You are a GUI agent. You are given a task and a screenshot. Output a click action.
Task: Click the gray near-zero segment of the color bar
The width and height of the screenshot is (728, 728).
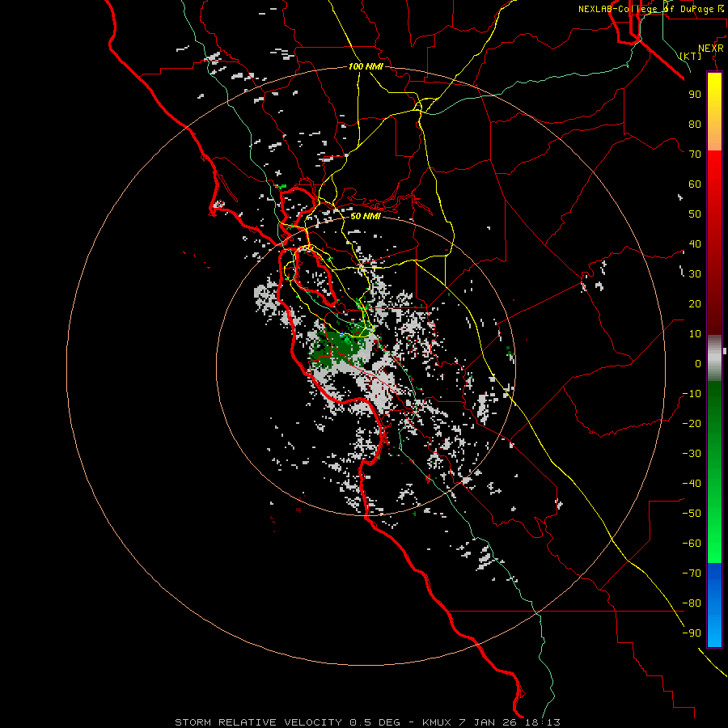click(714, 358)
